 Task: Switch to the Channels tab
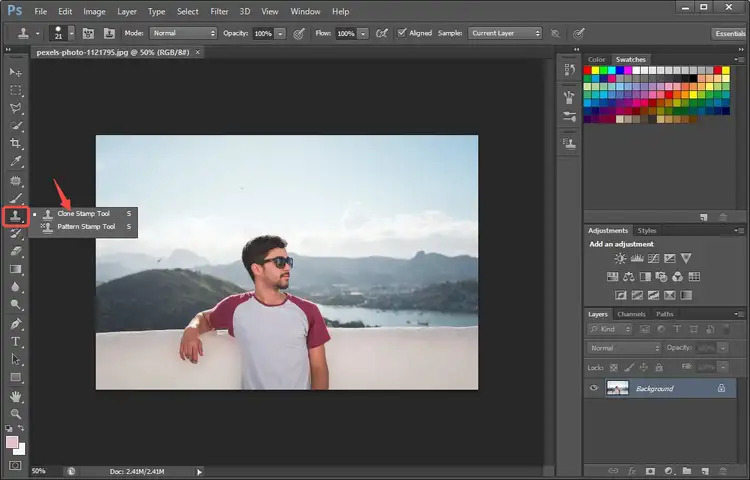631,314
